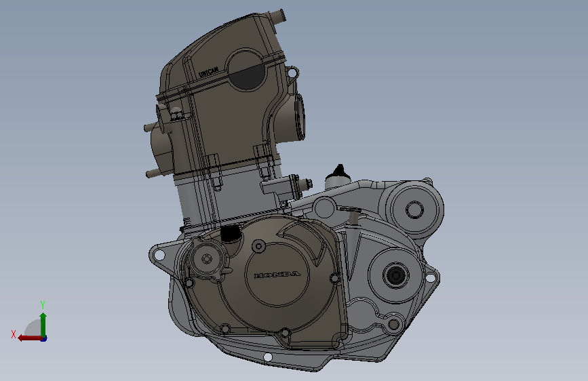This screenshot has height=381, width=588.
Task: Select the UNICAM lettering on the head cover
Action: [x=208, y=72]
